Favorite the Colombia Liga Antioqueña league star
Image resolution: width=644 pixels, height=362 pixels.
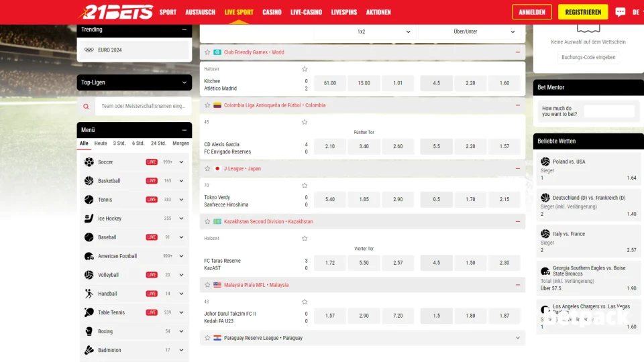point(207,105)
